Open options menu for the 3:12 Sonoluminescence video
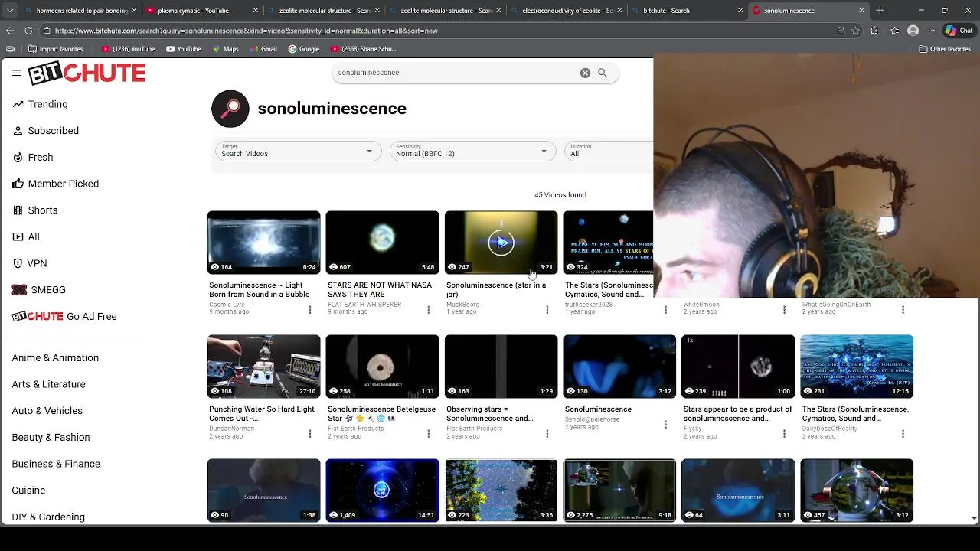The width and height of the screenshot is (980, 551). tap(665, 425)
